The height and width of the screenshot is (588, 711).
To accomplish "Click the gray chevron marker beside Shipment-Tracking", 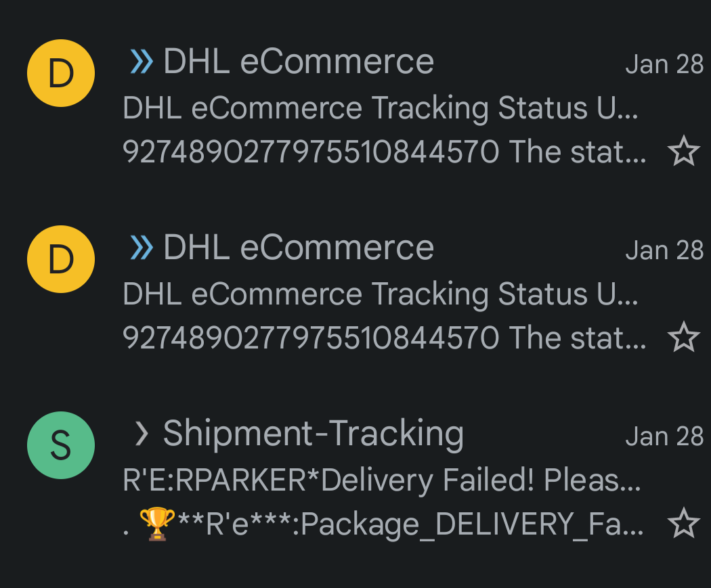I will tap(142, 434).
